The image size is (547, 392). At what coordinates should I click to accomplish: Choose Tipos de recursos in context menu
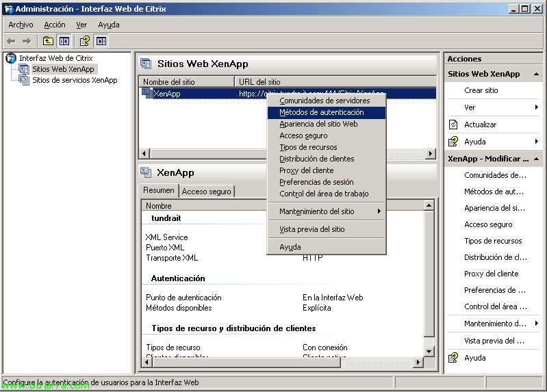327,147
